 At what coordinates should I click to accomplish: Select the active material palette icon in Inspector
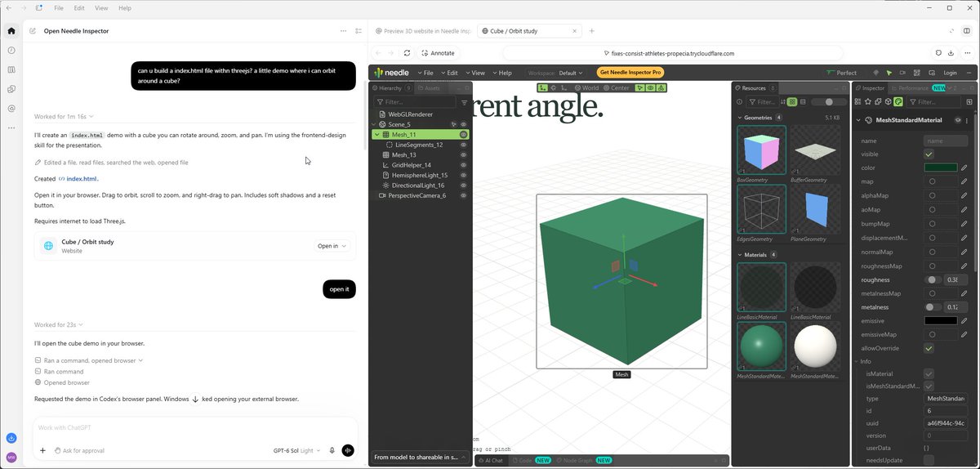898,102
